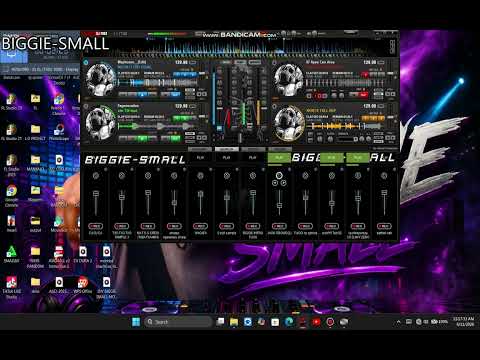Screen dimensions: 480x360
Task: Click the BIGGIE-SMALL logo above sampler channels
Action: pos(135,160)
